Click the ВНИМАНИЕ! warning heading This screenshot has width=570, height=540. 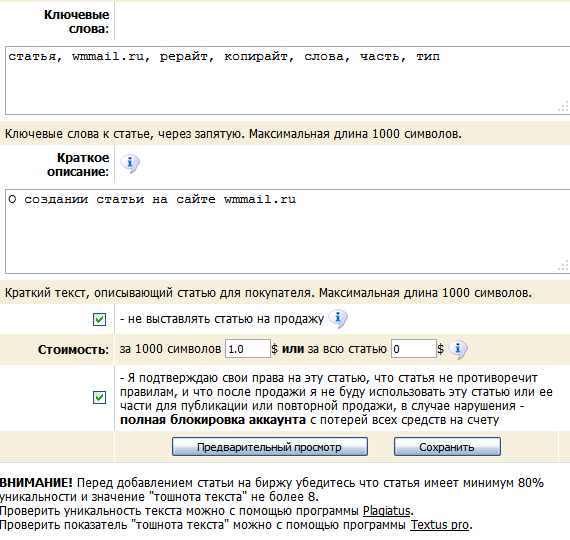coord(36,483)
